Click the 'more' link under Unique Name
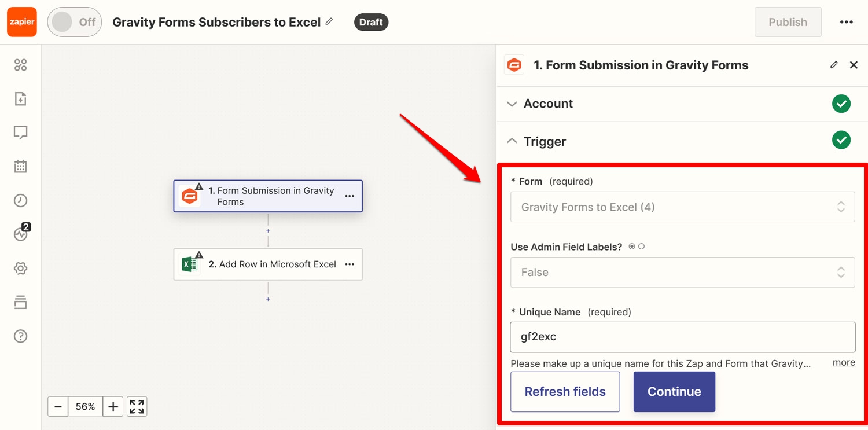Image resolution: width=868 pixels, height=430 pixels. pos(844,363)
